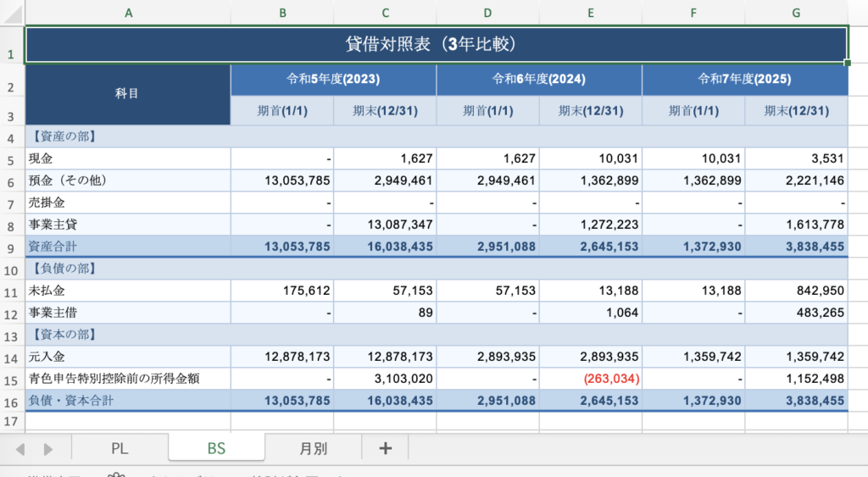Screen dimensions: 868x477
Task: Select row 16 by its row header
Action: coord(11,401)
